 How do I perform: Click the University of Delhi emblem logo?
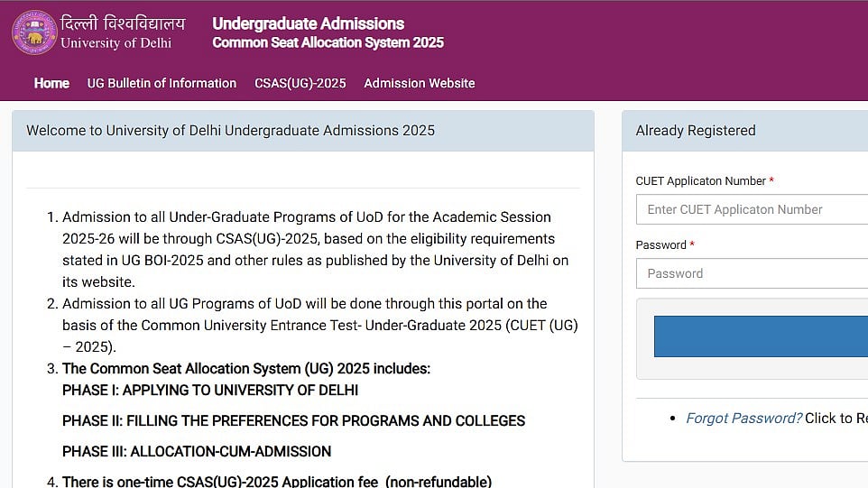[x=34, y=32]
